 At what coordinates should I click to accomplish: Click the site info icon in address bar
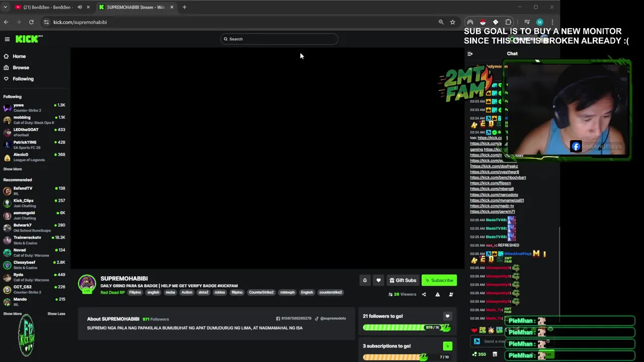point(46,22)
